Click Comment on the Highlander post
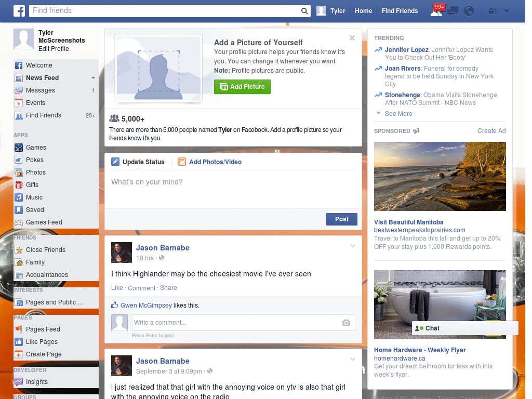Screen dimensions: 532x399 click(141, 288)
